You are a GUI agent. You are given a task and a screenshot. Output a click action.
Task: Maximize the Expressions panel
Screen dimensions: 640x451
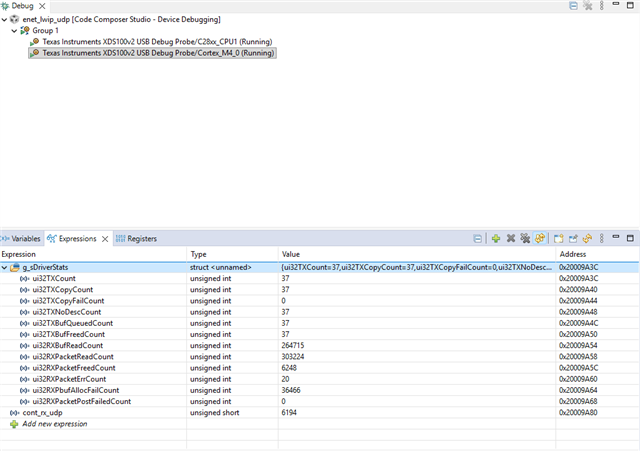(x=630, y=238)
